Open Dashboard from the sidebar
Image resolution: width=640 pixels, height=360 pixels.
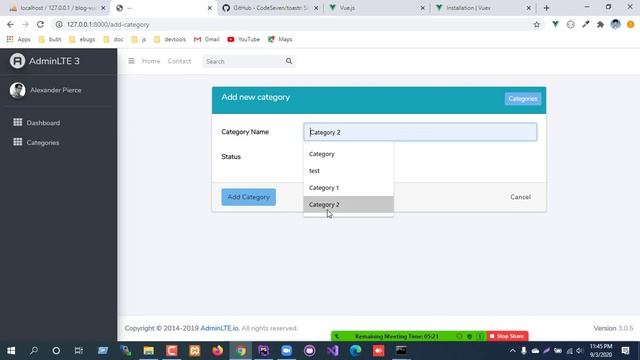click(x=43, y=122)
